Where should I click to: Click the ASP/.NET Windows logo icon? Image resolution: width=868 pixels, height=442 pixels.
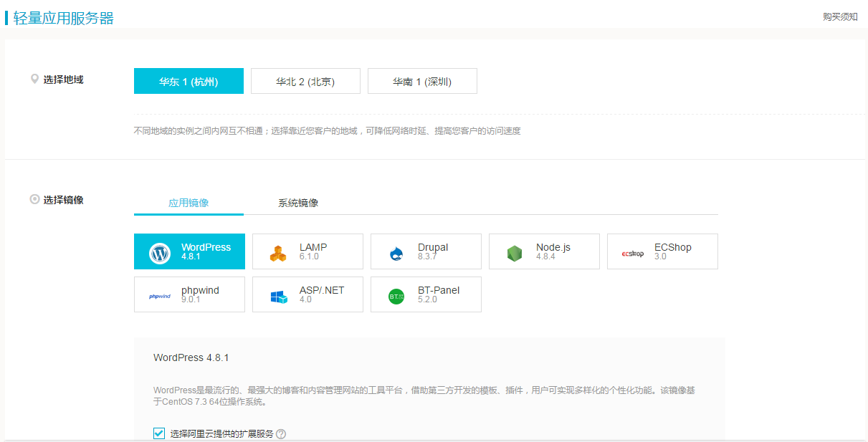[278, 297]
